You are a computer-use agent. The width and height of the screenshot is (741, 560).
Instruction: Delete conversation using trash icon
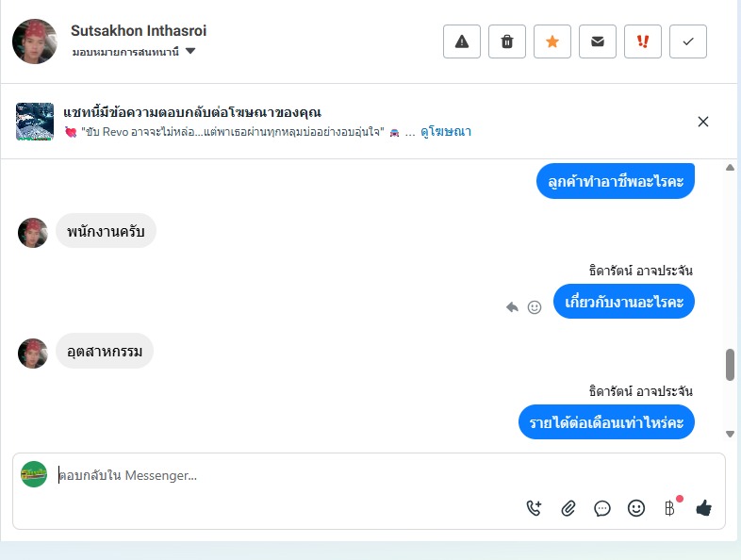507,41
